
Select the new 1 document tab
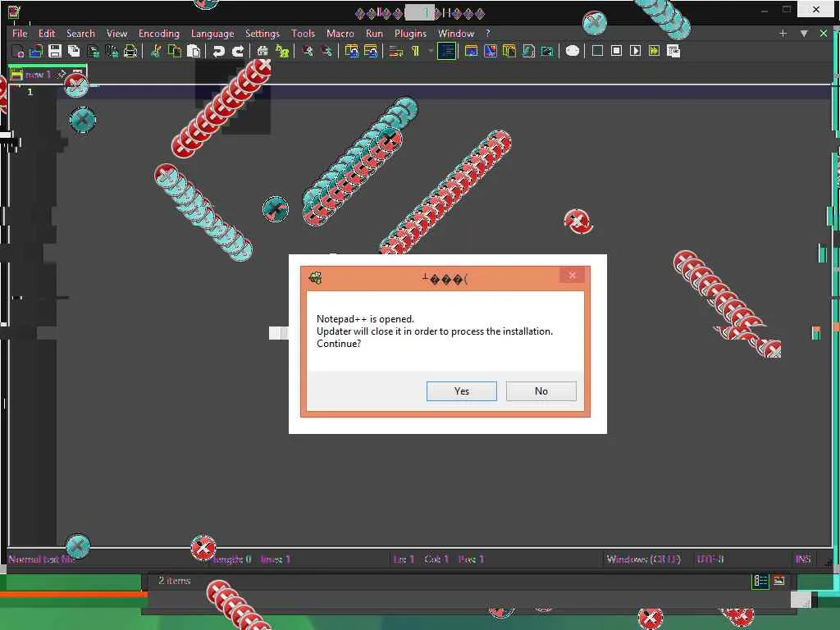[x=47, y=74]
